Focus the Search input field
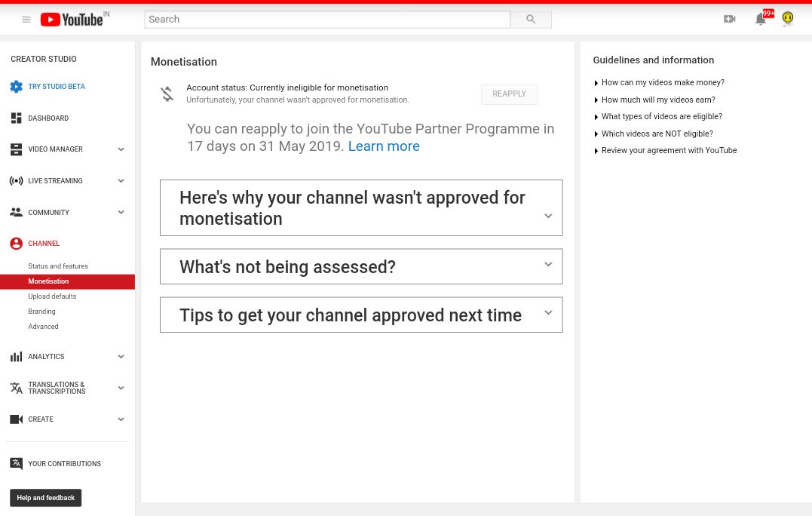The image size is (812, 516). click(327, 19)
